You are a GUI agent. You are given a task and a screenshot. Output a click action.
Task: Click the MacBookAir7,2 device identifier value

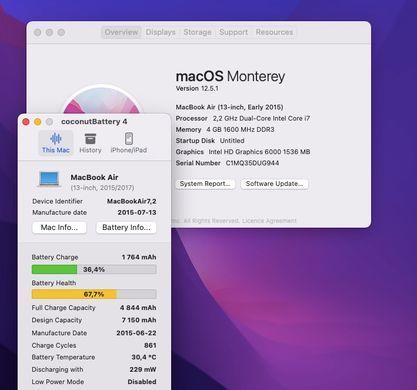tap(131, 201)
